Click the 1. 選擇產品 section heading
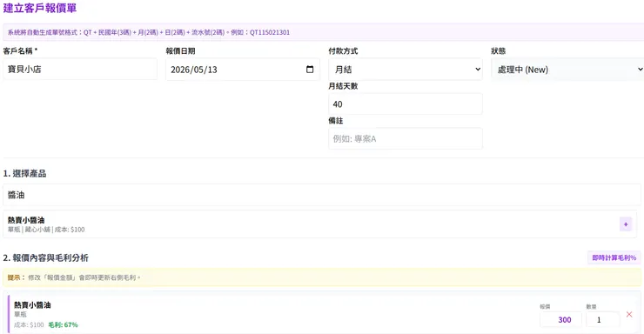 pyautogui.click(x=24, y=174)
